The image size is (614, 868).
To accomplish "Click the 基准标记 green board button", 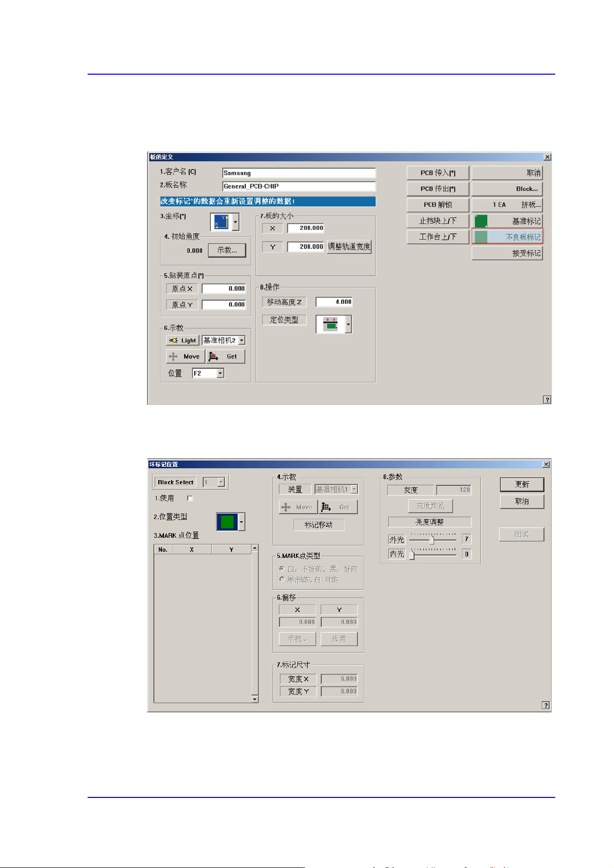I will click(507, 221).
